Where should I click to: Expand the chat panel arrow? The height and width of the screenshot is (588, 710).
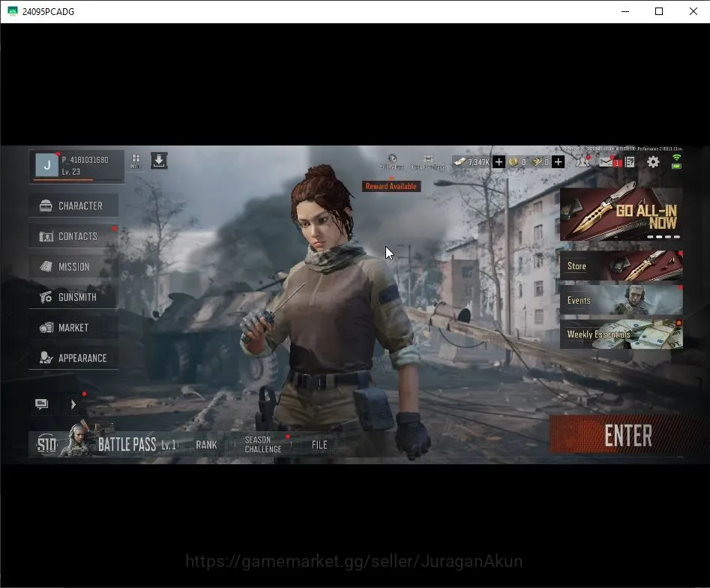(x=73, y=404)
